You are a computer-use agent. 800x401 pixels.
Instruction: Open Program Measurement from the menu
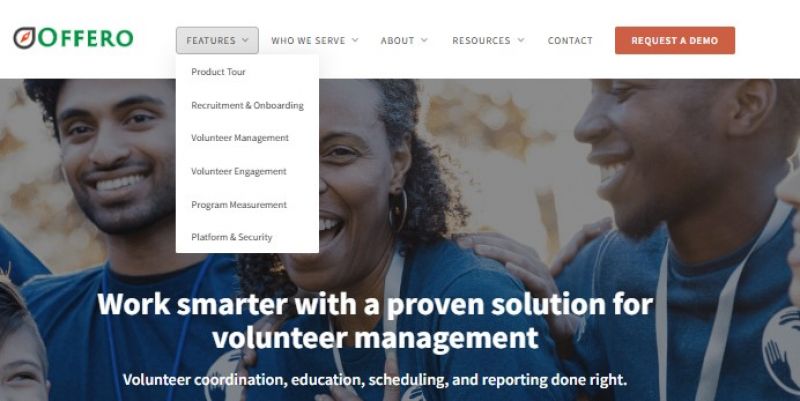[239, 205]
